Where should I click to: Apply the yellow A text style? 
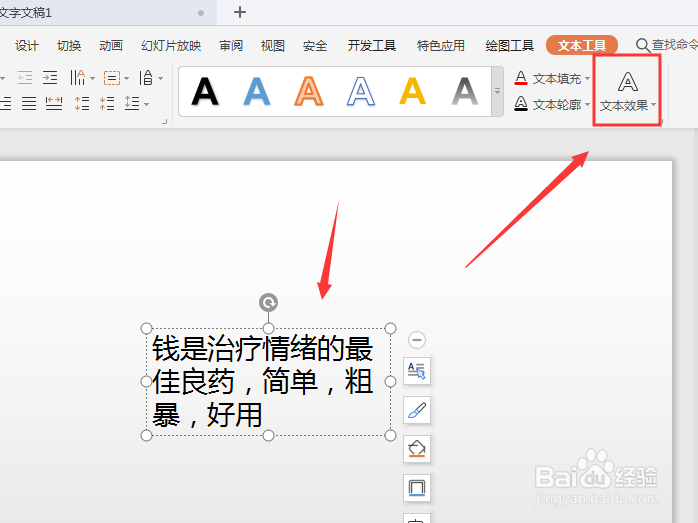click(413, 92)
